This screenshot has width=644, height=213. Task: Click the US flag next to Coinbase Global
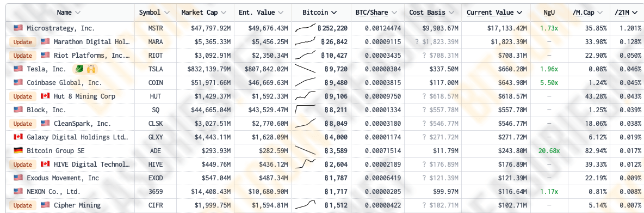18,83
